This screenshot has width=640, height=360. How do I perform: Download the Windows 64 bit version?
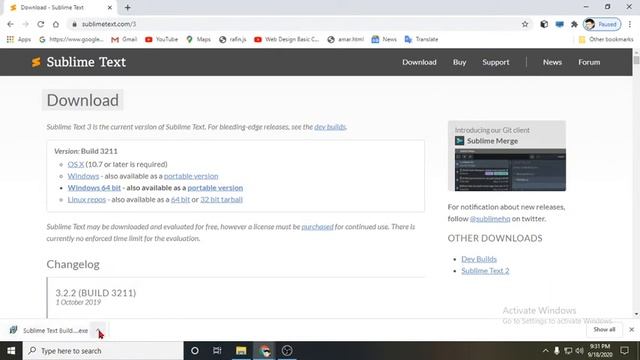(x=94, y=188)
